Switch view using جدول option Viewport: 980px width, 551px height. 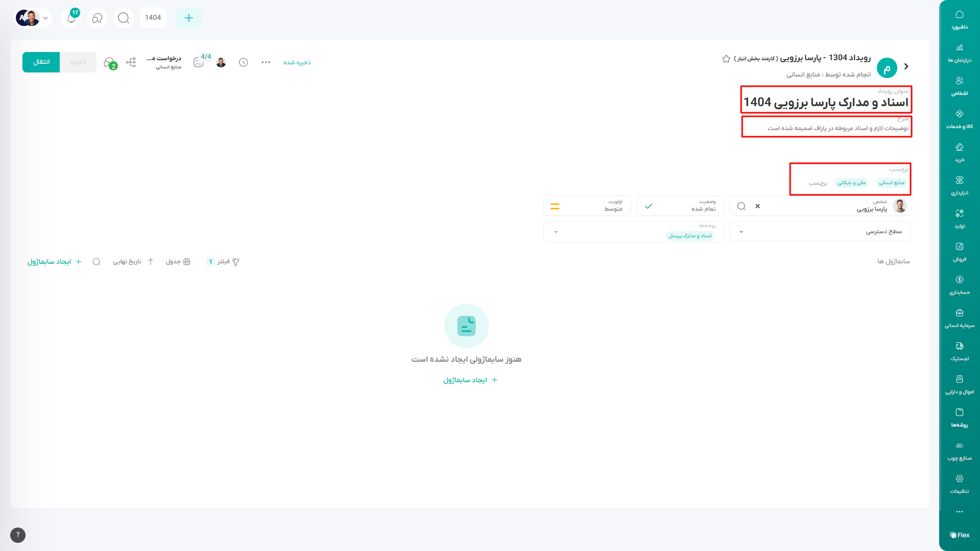[x=178, y=262]
